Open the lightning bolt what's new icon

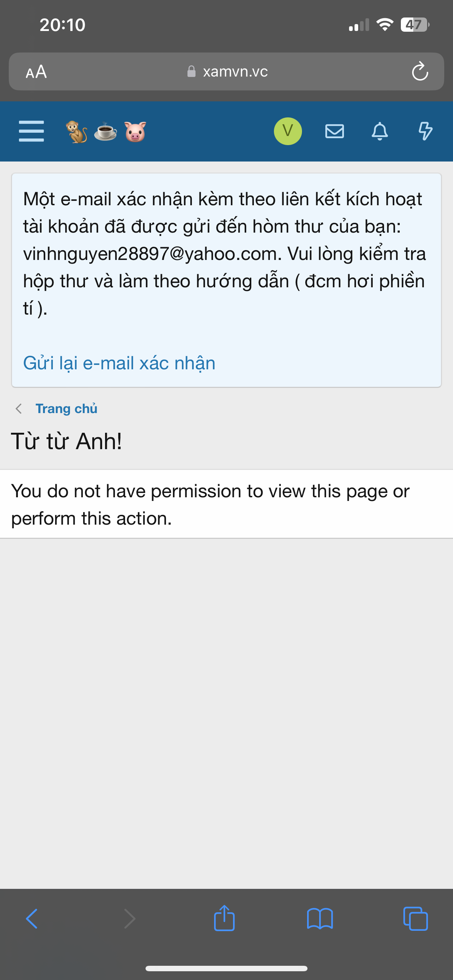(425, 131)
